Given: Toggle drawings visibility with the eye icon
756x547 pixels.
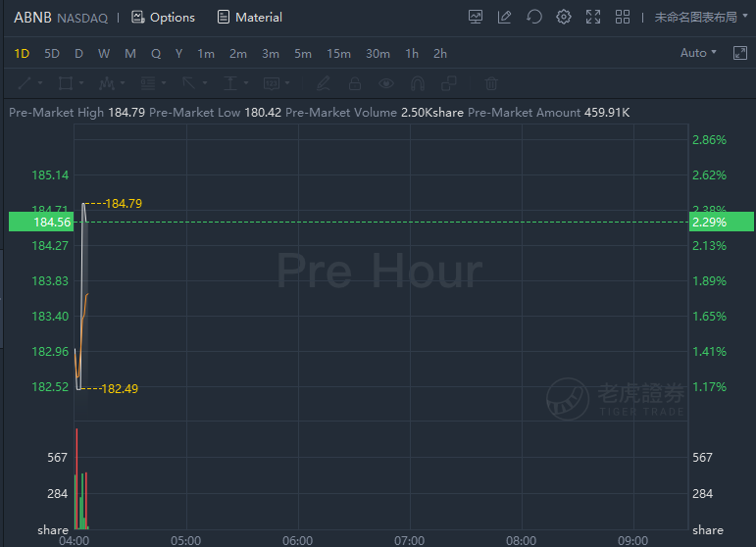Looking at the screenshot, I should point(386,83).
